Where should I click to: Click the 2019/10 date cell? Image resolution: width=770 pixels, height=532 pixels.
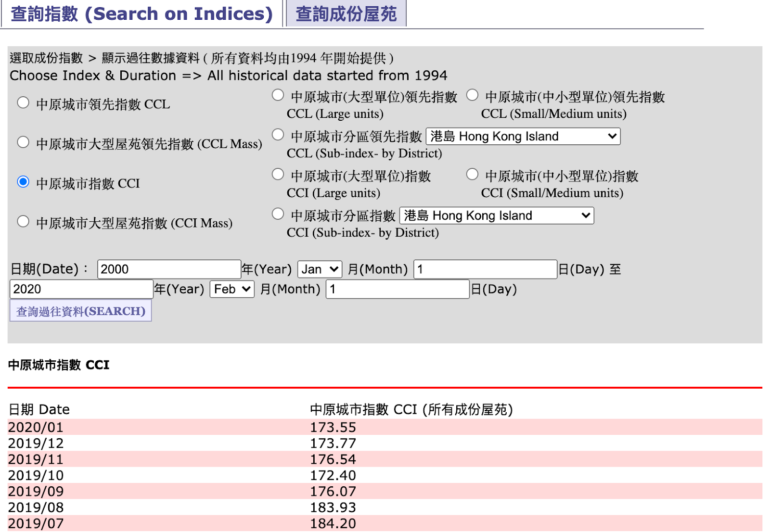click(36, 475)
